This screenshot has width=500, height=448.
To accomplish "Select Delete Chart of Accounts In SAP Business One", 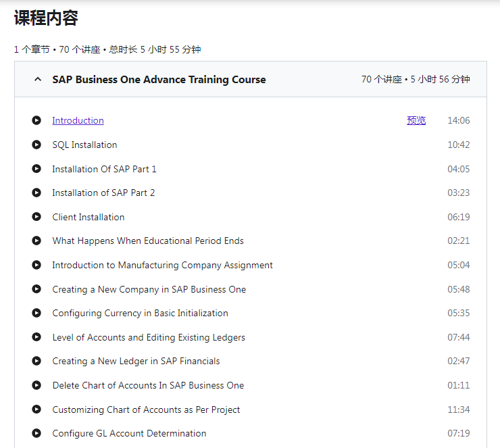I will click(x=148, y=385).
